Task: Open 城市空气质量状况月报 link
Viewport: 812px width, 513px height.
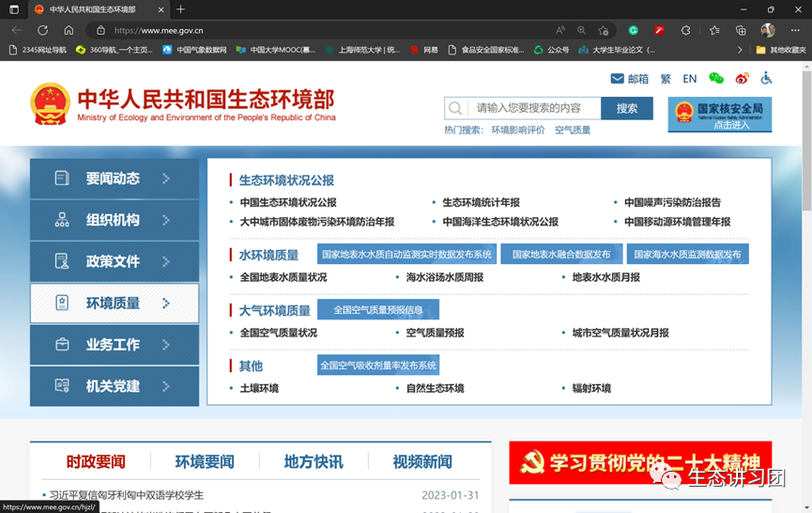Action: [620, 333]
